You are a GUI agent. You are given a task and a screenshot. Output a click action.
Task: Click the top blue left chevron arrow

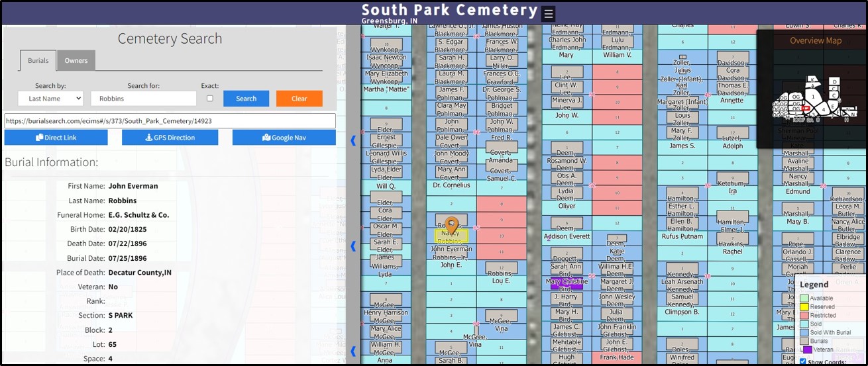click(x=353, y=140)
